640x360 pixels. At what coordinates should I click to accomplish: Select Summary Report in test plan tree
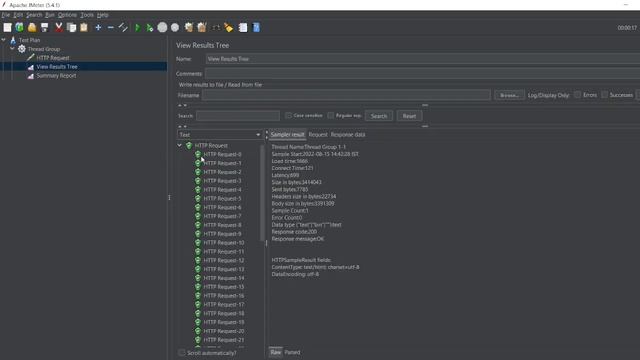point(56,76)
